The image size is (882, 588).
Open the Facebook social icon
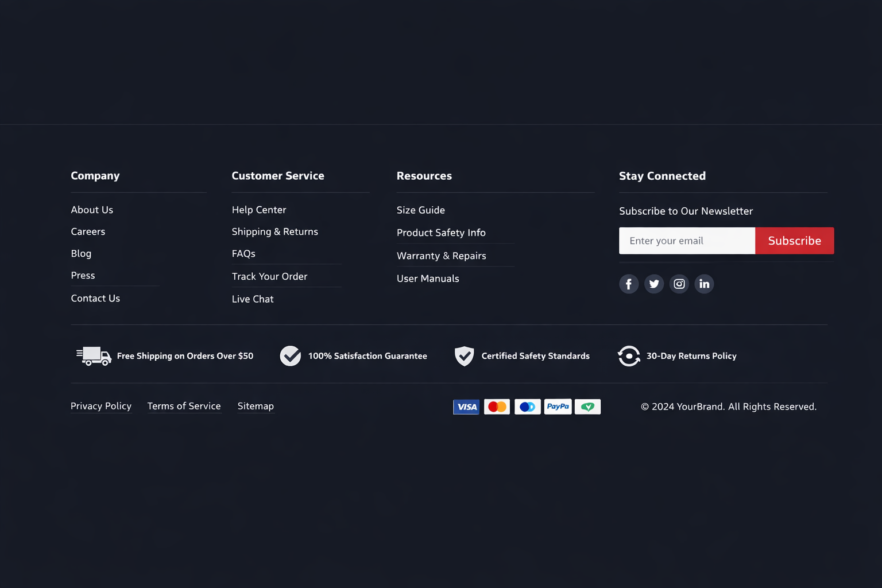click(629, 284)
